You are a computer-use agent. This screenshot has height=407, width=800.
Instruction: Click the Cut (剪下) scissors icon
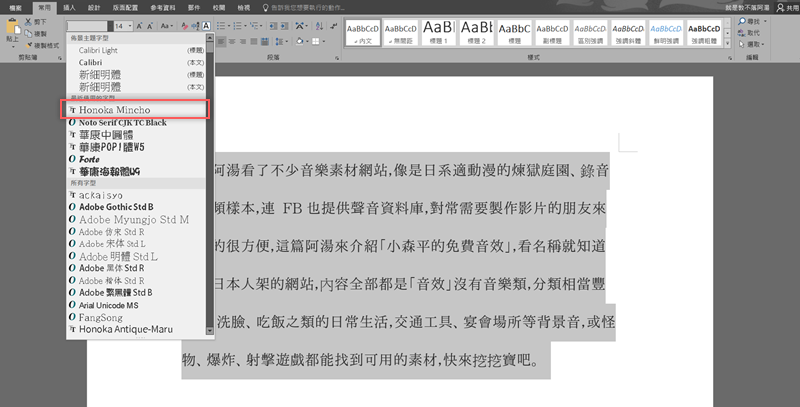point(39,21)
